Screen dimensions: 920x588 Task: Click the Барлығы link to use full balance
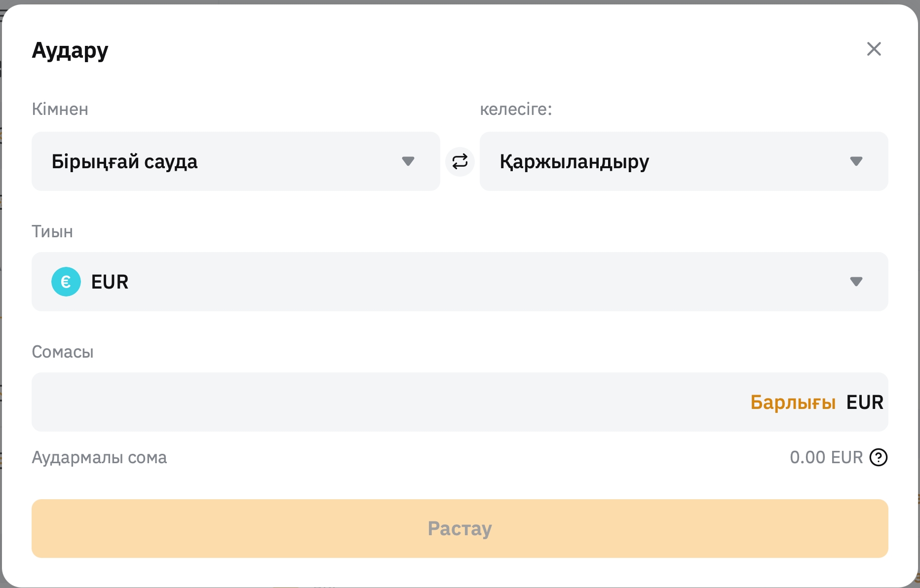pyautogui.click(x=793, y=403)
